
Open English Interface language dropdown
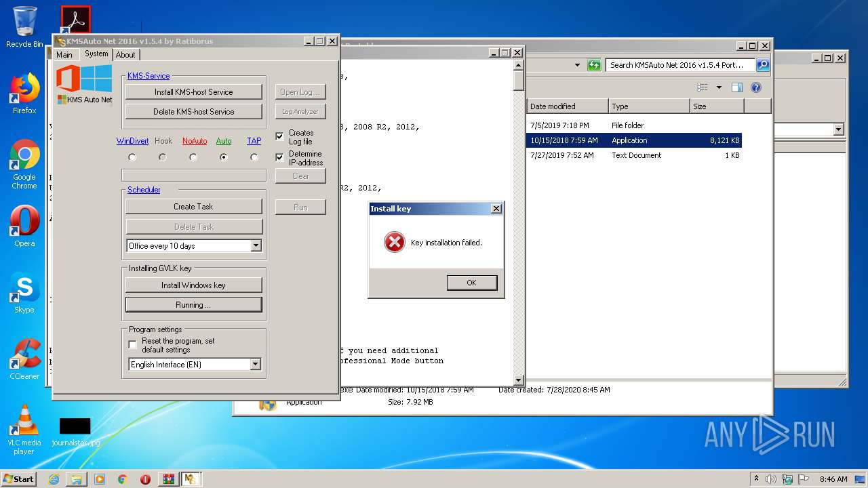tap(256, 365)
